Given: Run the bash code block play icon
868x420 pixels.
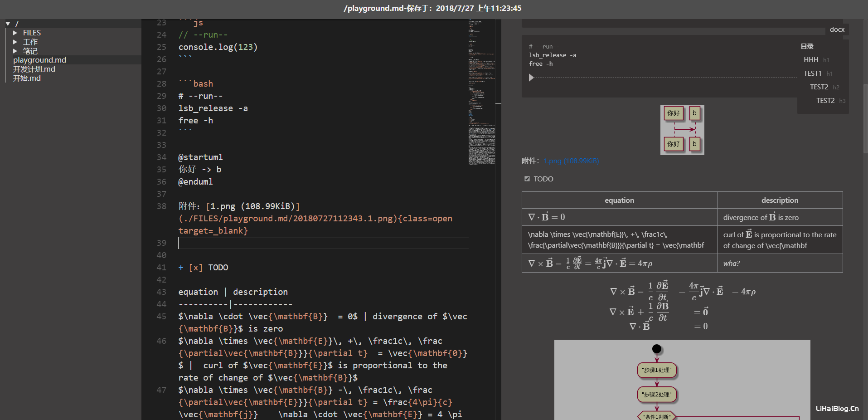Looking at the screenshot, I should (531, 78).
